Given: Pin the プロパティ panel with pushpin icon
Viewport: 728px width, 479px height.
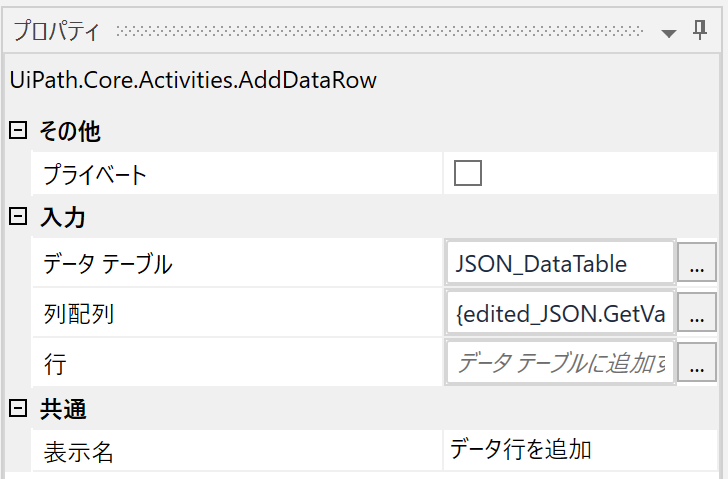Looking at the screenshot, I should [700, 31].
